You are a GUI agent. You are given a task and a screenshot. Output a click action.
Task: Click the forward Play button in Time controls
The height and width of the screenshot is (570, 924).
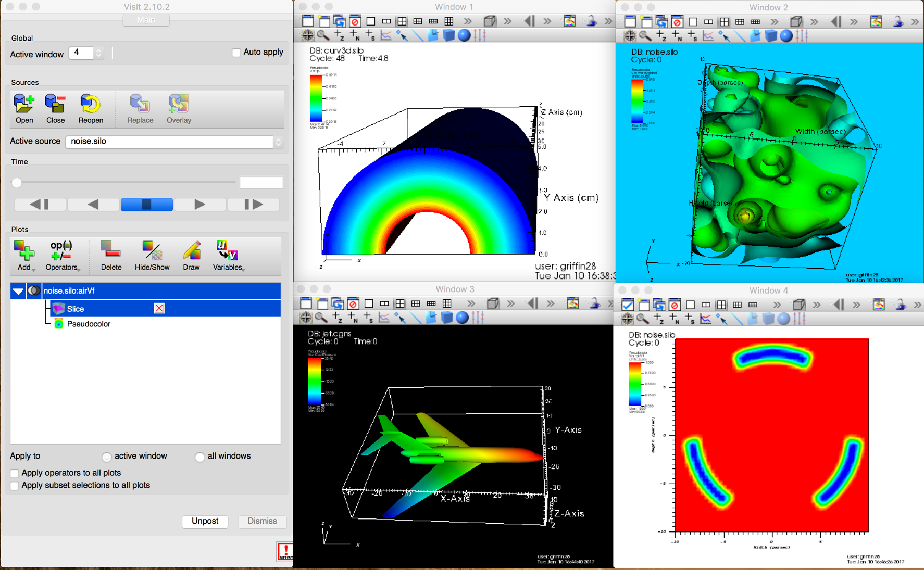point(200,205)
